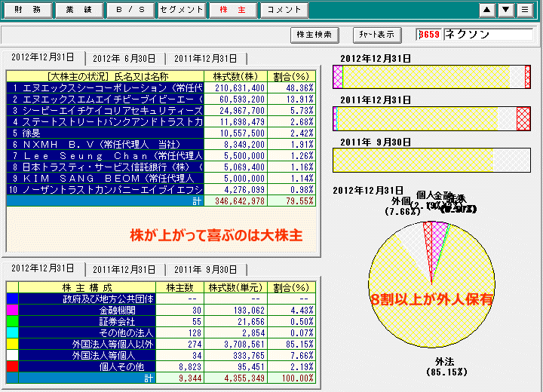Click the stock code field 3659
543x392 pixels.
pyautogui.click(x=429, y=35)
